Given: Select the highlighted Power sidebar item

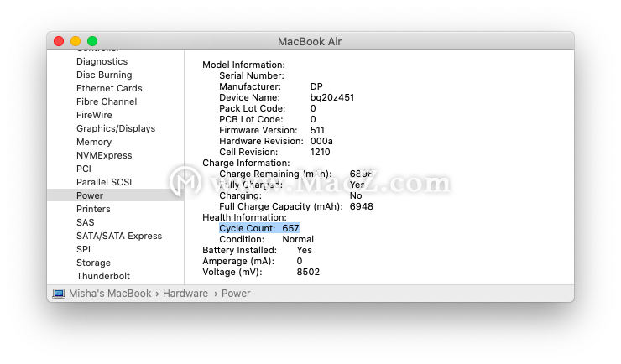Looking at the screenshot, I should (x=115, y=195).
